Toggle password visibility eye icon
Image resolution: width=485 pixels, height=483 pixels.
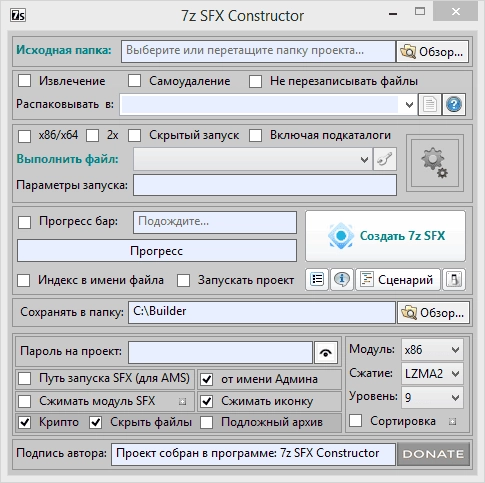coord(326,352)
